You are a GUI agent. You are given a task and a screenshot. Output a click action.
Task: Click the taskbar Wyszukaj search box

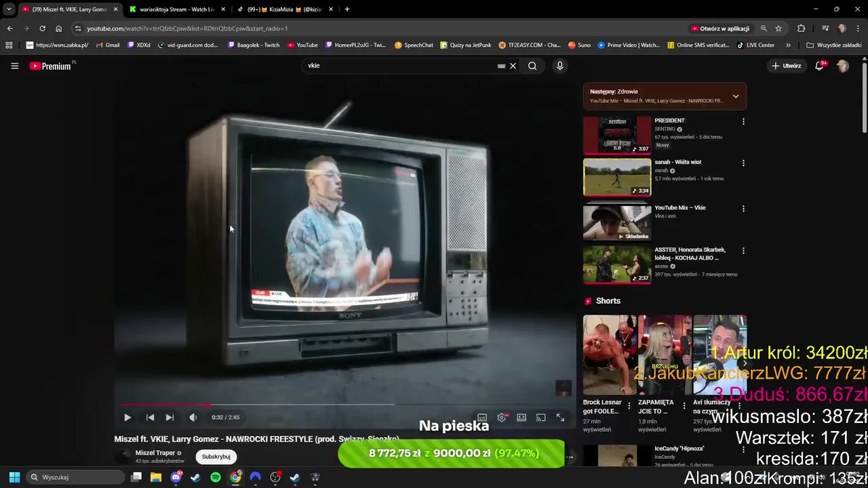pos(75,477)
